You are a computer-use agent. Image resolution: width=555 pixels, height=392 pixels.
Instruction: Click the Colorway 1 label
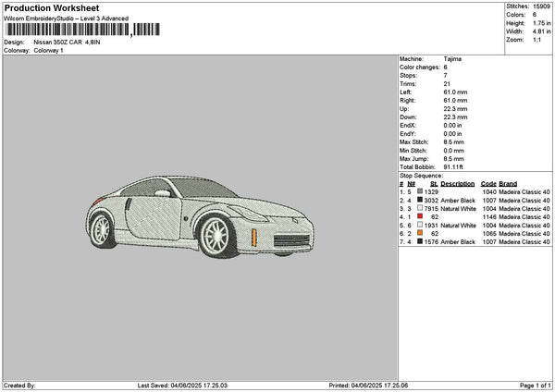[48, 51]
